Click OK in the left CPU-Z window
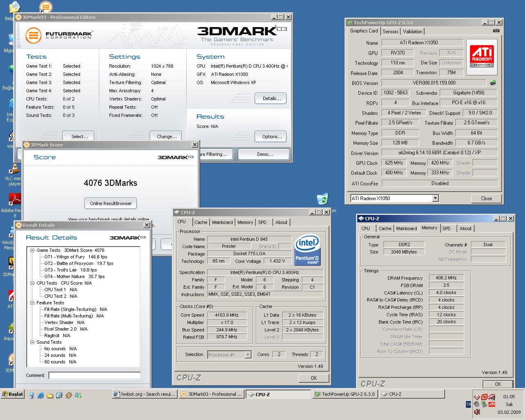 pos(314,378)
